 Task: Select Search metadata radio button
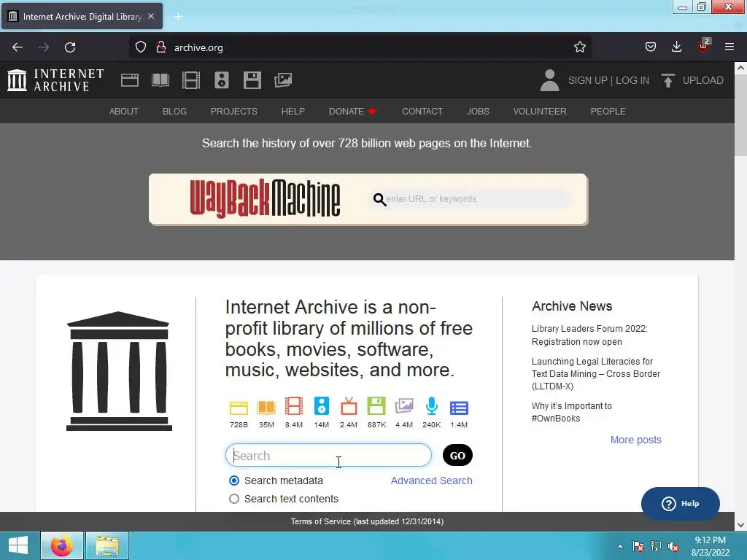click(x=234, y=481)
